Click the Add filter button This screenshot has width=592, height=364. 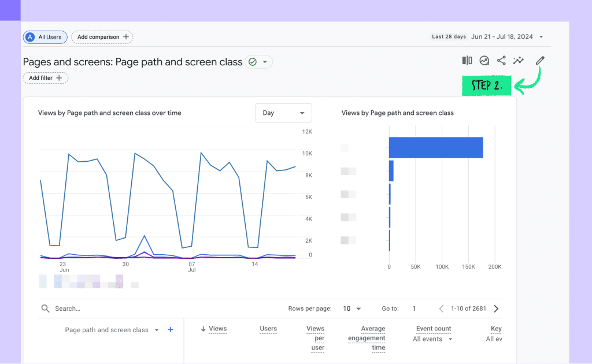(46, 77)
